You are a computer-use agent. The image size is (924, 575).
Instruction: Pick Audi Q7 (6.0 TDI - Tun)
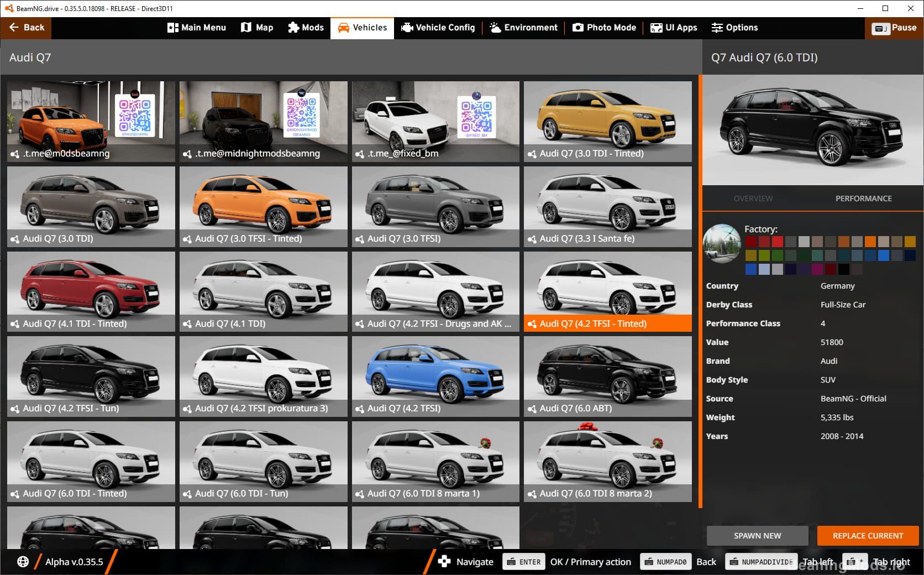tap(264, 462)
